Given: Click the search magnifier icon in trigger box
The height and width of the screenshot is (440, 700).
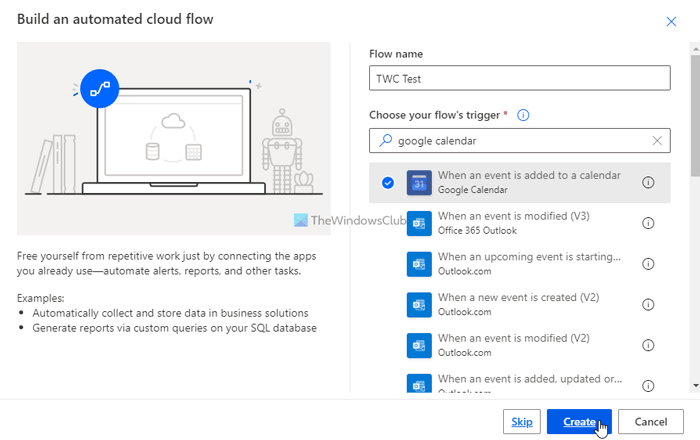Looking at the screenshot, I should (384, 141).
